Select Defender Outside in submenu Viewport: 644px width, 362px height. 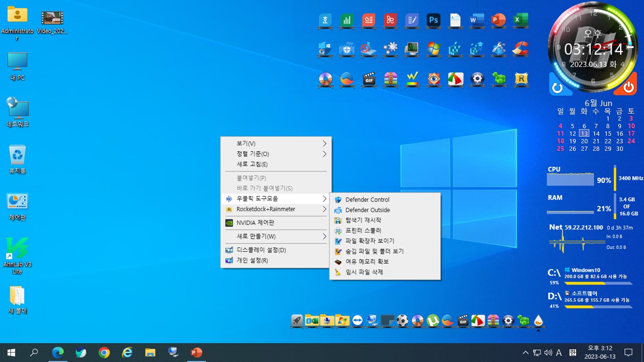click(385, 210)
